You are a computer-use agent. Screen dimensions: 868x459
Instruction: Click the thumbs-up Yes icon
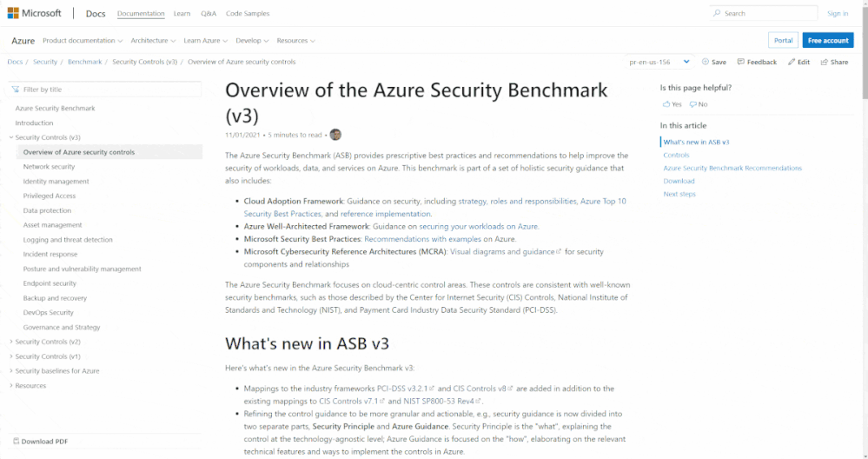coord(666,103)
